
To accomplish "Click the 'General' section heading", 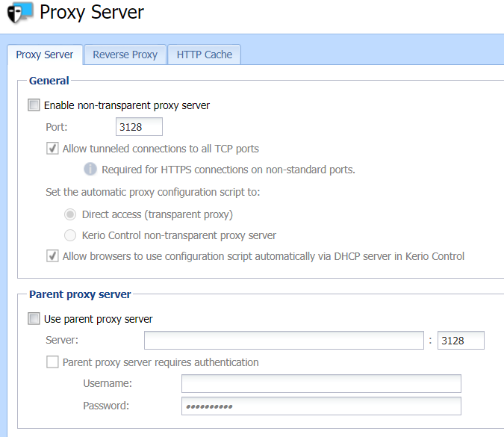I will pyautogui.click(x=49, y=81).
